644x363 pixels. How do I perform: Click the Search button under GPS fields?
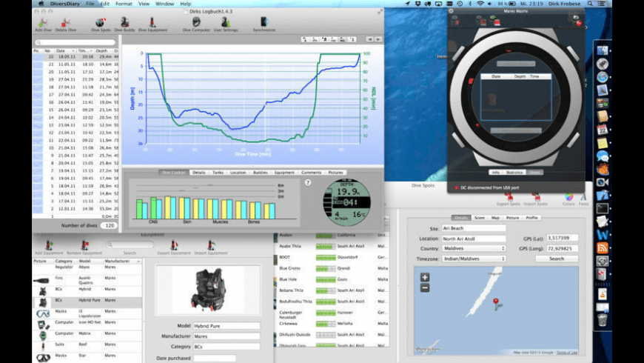(x=556, y=259)
